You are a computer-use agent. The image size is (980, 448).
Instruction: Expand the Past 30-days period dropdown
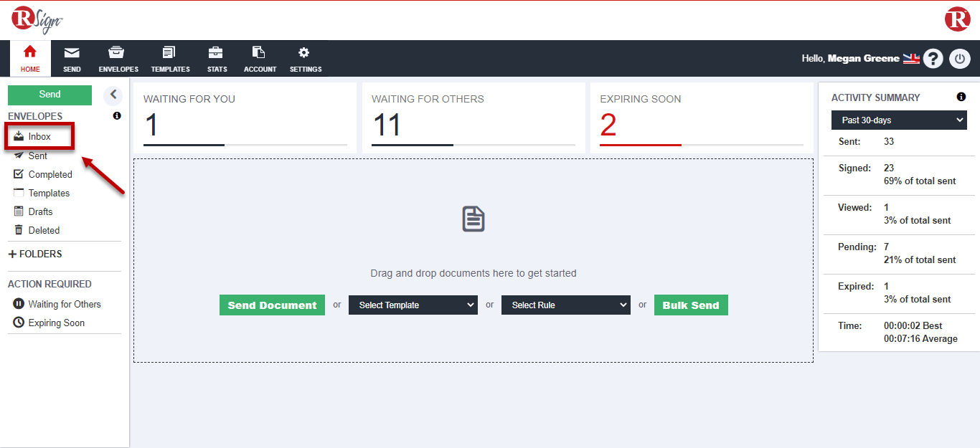tap(899, 120)
